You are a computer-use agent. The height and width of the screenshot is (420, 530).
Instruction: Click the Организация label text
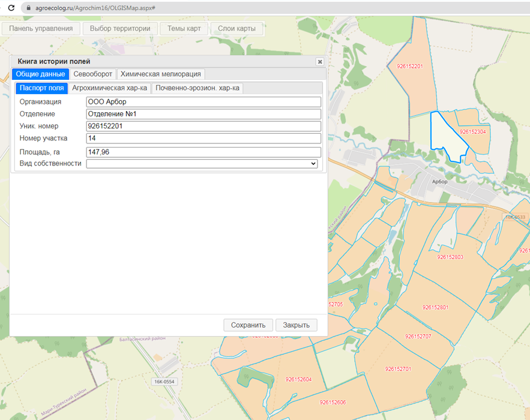click(x=40, y=102)
